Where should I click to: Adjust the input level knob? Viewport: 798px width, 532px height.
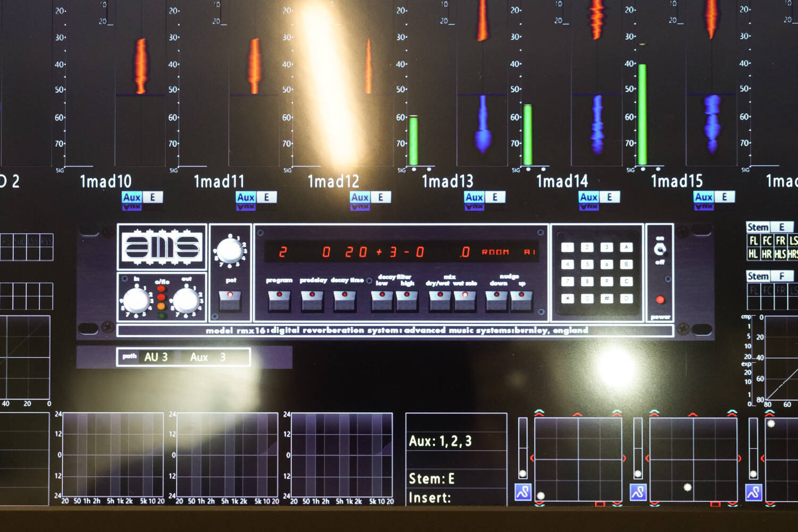pyautogui.click(x=136, y=301)
